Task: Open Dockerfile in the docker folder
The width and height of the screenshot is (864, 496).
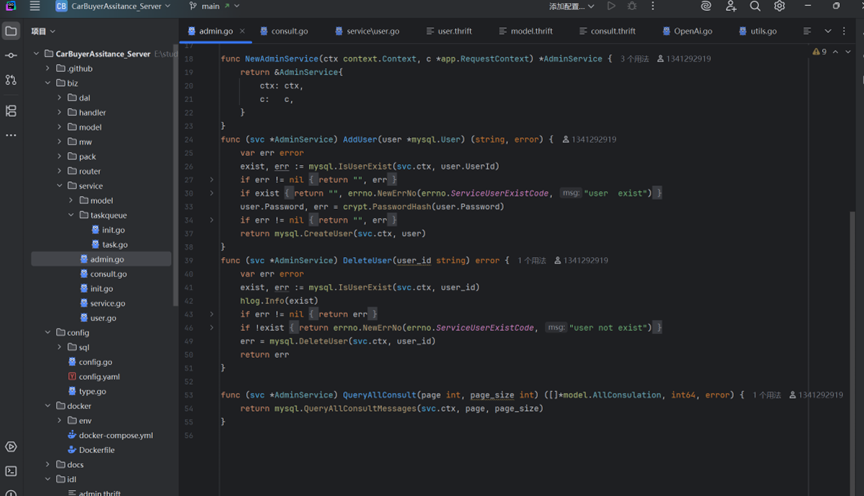Action: click(91, 450)
